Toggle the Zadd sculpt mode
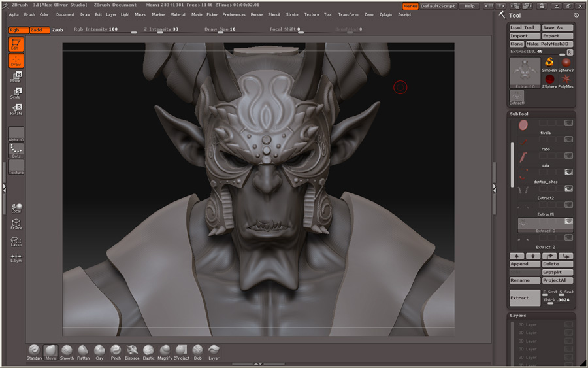The height and width of the screenshot is (368, 588). click(x=40, y=30)
